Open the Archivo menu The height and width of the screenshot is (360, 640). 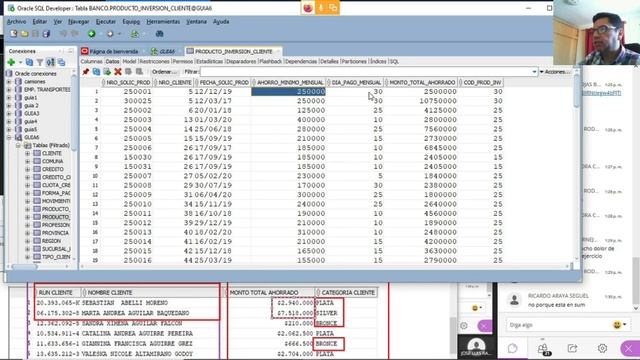click(x=16, y=22)
